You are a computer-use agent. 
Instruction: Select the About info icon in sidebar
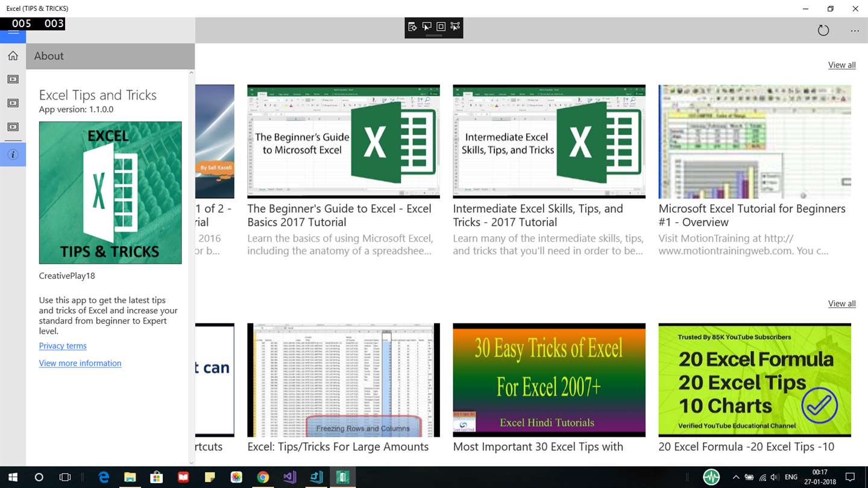coord(13,154)
